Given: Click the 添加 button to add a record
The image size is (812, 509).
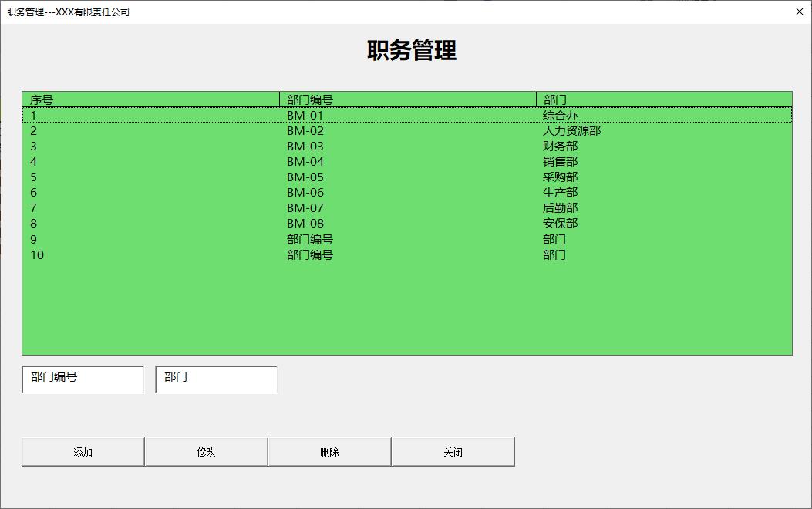Looking at the screenshot, I should [x=82, y=452].
